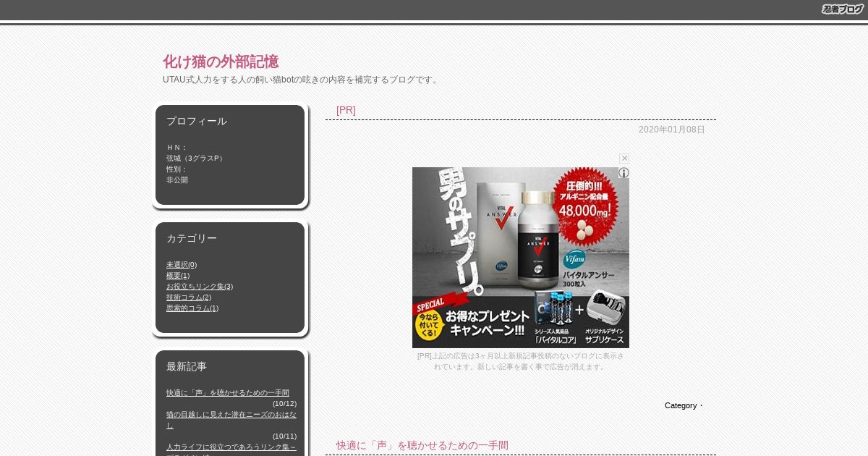Screen dimensions: 868x456
Task: Open the 未選択(0) category
Action: pos(182,265)
